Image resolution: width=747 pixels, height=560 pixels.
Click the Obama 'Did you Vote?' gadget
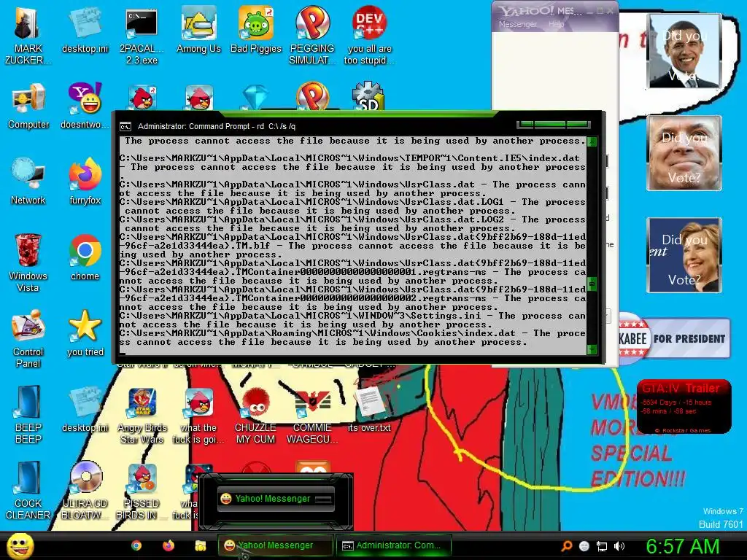[x=684, y=51]
